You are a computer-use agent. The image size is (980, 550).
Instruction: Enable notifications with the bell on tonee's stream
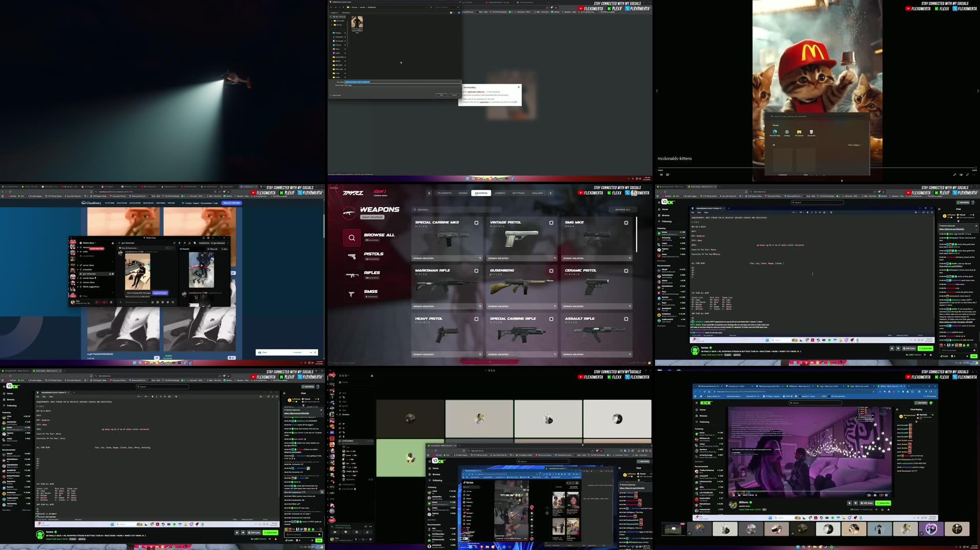(x=892, y=348)
